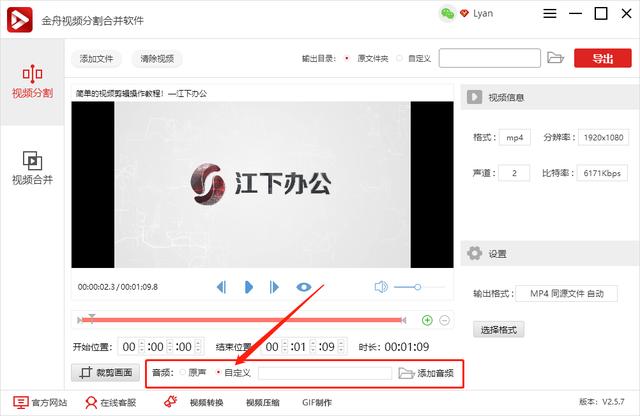Choose 原声 audio radio option
640x416 pixels.
tap(182, 372)
